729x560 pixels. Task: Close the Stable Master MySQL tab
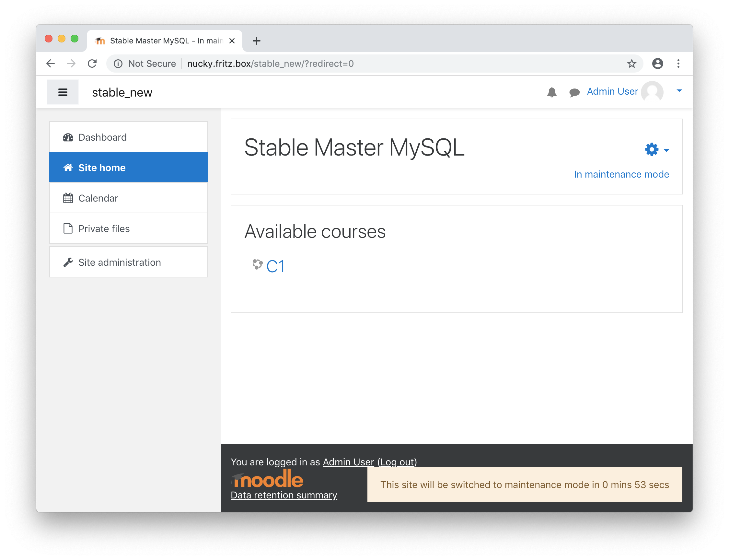click(232, 41)
